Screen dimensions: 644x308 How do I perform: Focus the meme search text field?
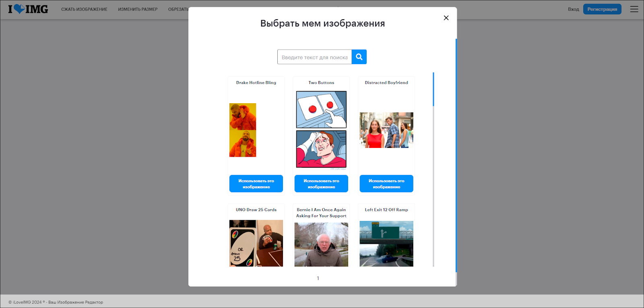click(314, 57)
